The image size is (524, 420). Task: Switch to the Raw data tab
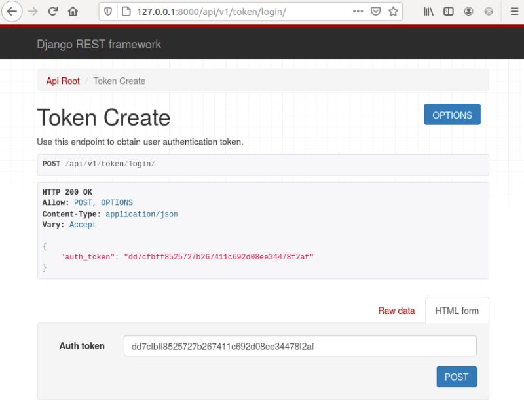396,311
